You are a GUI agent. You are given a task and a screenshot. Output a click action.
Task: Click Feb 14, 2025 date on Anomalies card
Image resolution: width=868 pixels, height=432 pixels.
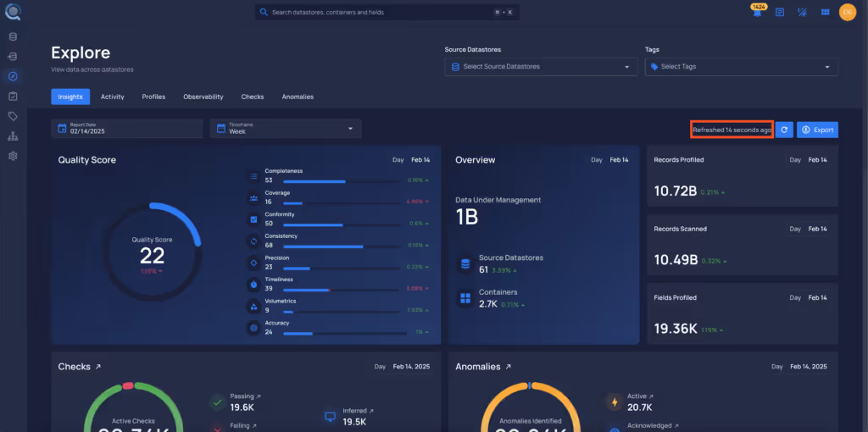808,367
